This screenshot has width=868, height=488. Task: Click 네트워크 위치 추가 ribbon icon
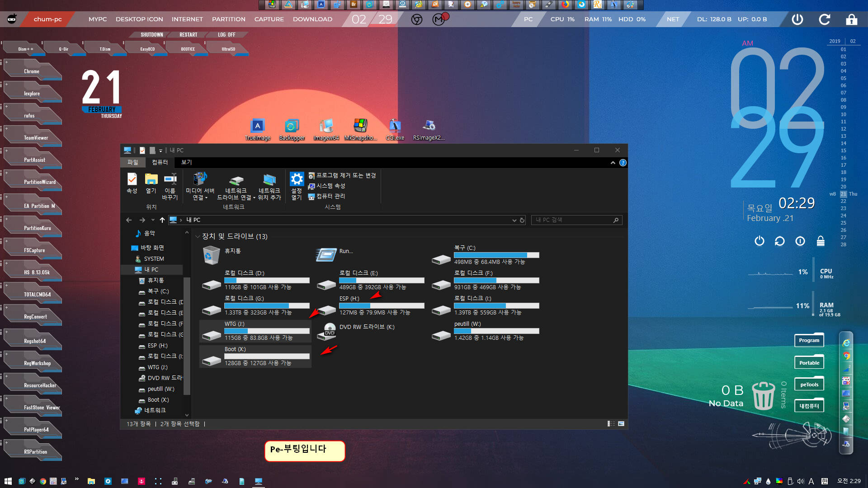click(x=269, y=186)
